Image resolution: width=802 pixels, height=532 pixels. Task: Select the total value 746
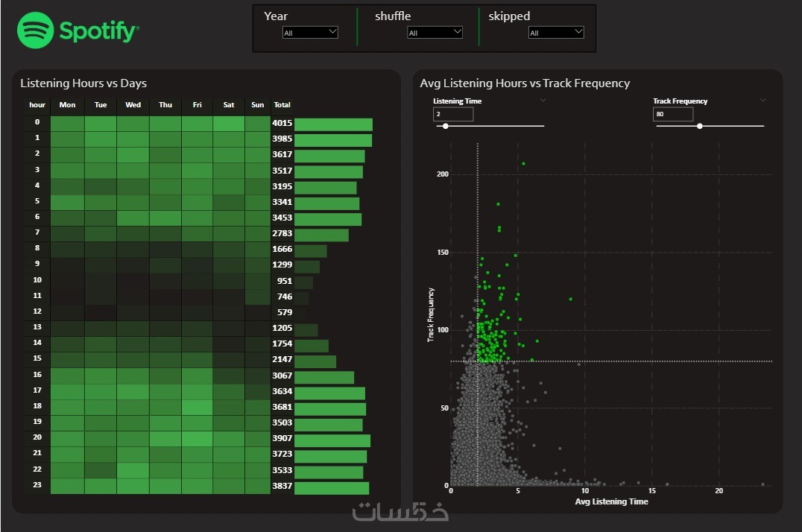pos(285,297)
